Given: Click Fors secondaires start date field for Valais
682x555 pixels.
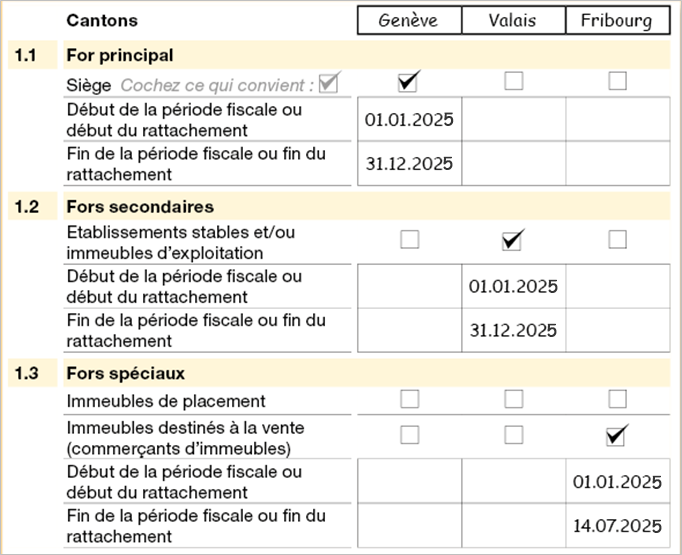Looking at the screenshot, I should [513, 287].
